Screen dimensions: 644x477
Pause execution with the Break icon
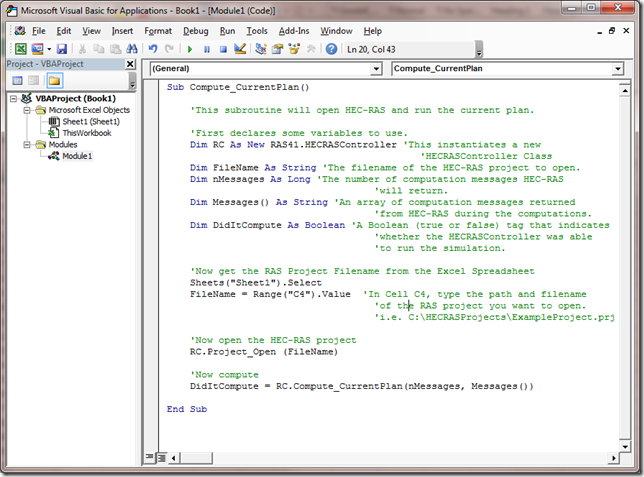[x=206, y=48]
